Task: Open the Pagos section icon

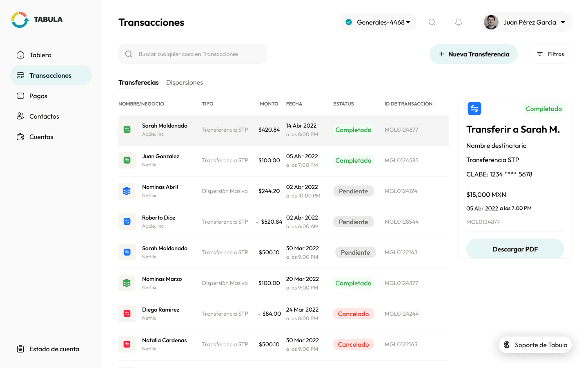Action: (20, 96)
